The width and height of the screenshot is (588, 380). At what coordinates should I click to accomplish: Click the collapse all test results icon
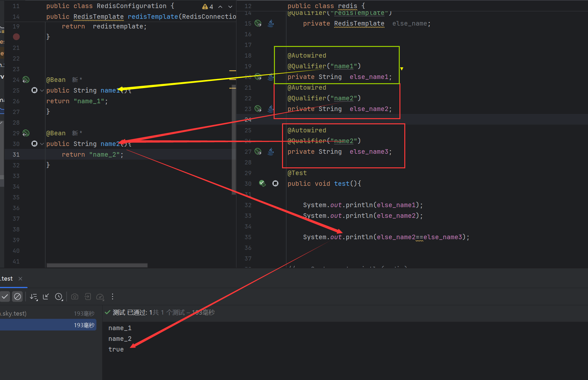pos(46,296)
